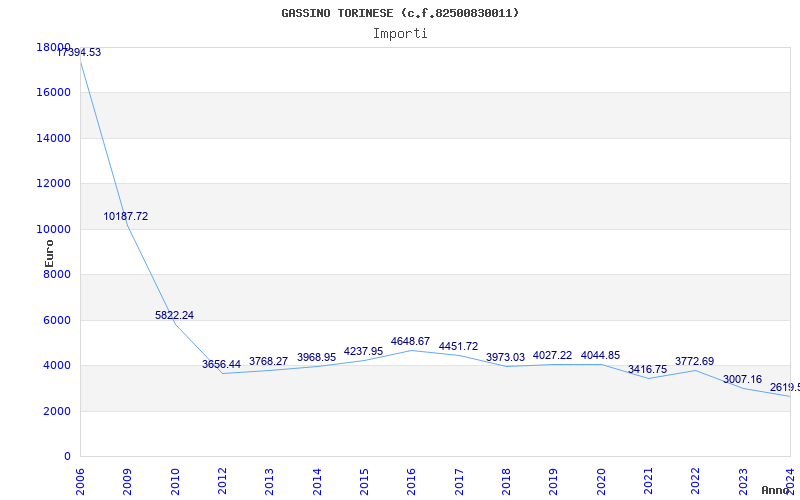
Task: Select the data label 3768.27
Action: pyautogui.click(x=268, y=361)
